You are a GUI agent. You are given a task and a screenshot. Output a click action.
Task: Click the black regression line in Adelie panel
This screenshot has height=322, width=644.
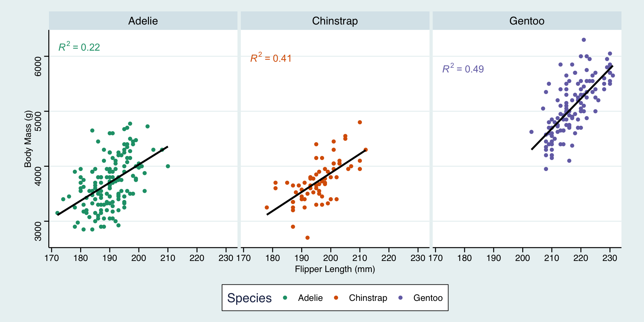113,181
